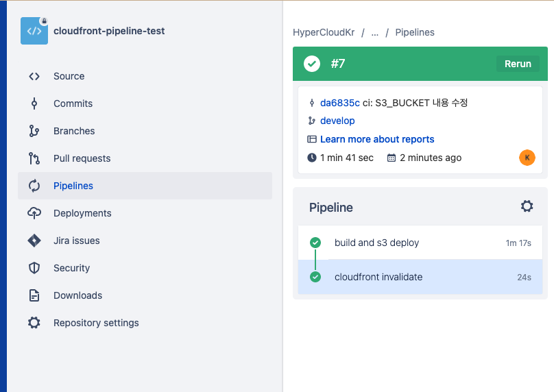This screenshot has height=392, width=554.
Task: Click the calendar icon beside 2 minutes ago
Action: pos(392,158)
